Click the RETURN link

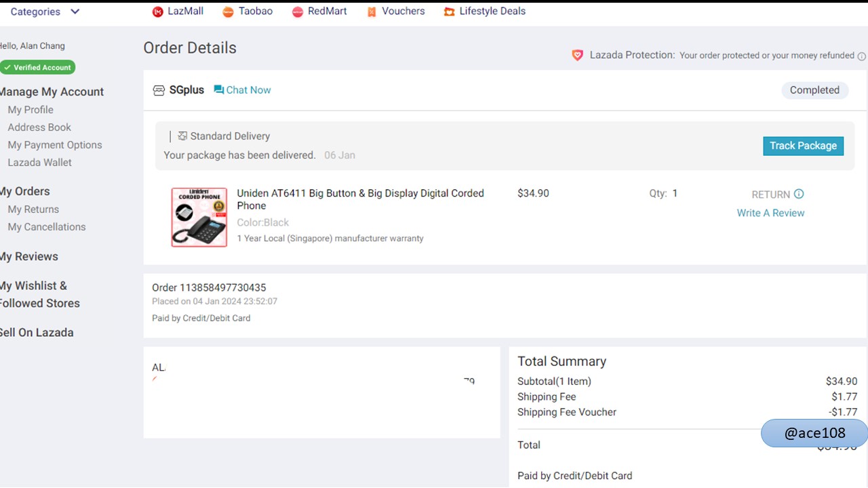pos(771,195)
